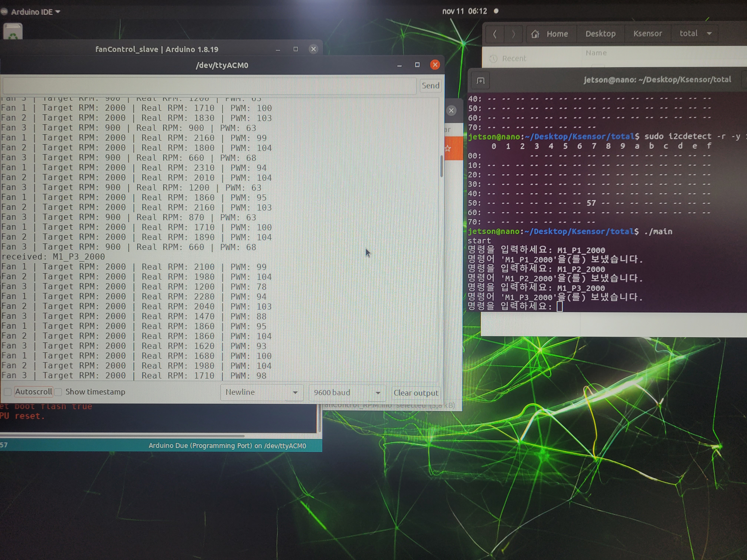Viewport: 747px width, 560px height.
Task: Open the Trash desktop icon
Action: (x=13, y=31)
